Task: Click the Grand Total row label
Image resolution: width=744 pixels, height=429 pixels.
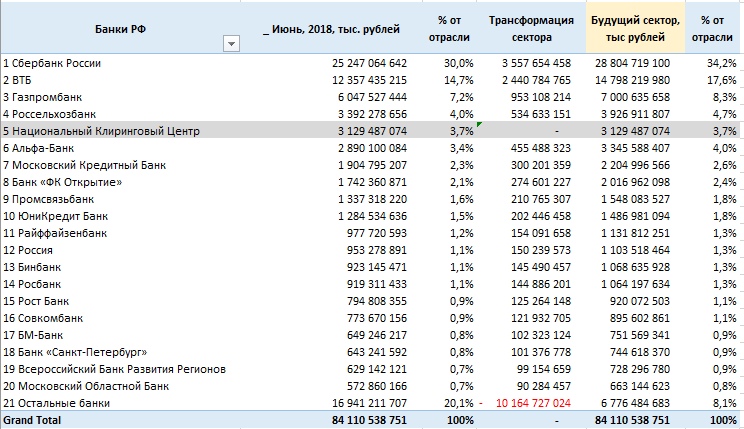Action: [32, 421]
